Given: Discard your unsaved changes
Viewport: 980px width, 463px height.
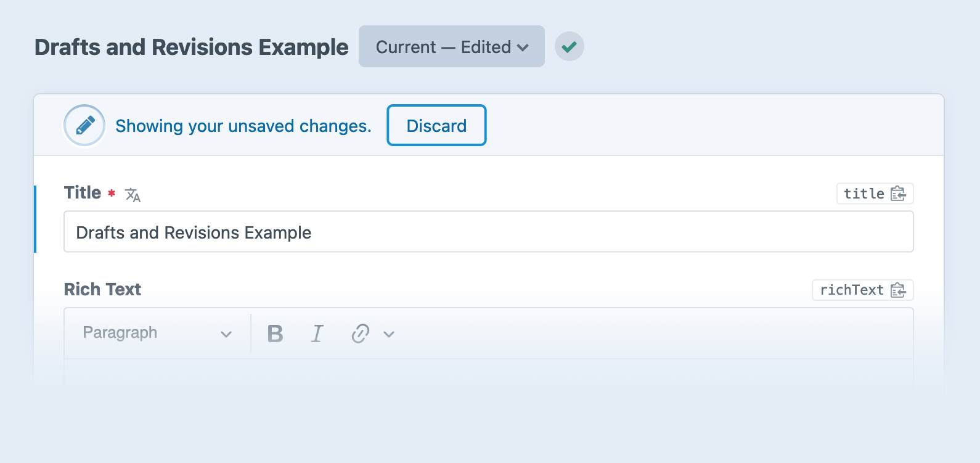Looking at the screenshot, I should 436,125.
